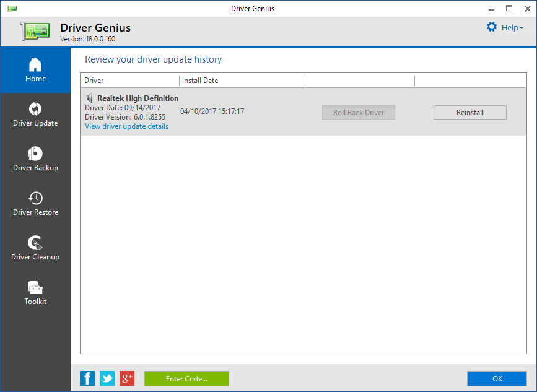Open the Toolkit section

pyautogui.click(x=35, y=293)
